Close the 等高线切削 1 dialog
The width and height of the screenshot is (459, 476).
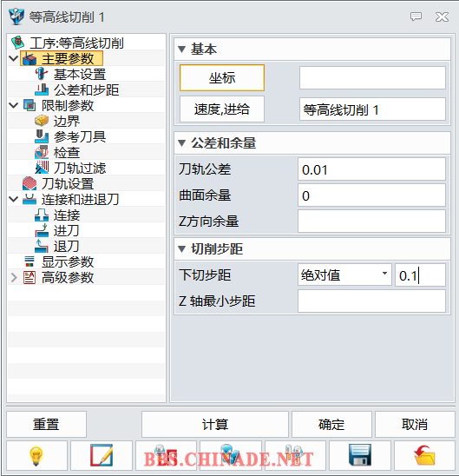(442, 17)
